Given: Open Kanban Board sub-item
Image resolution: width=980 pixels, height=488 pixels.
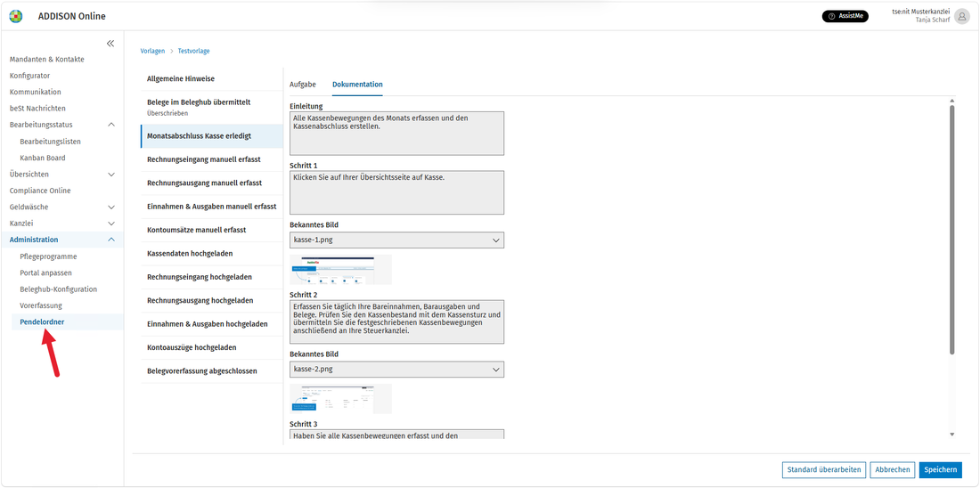Looking at the screenshot, I should 43,159.
